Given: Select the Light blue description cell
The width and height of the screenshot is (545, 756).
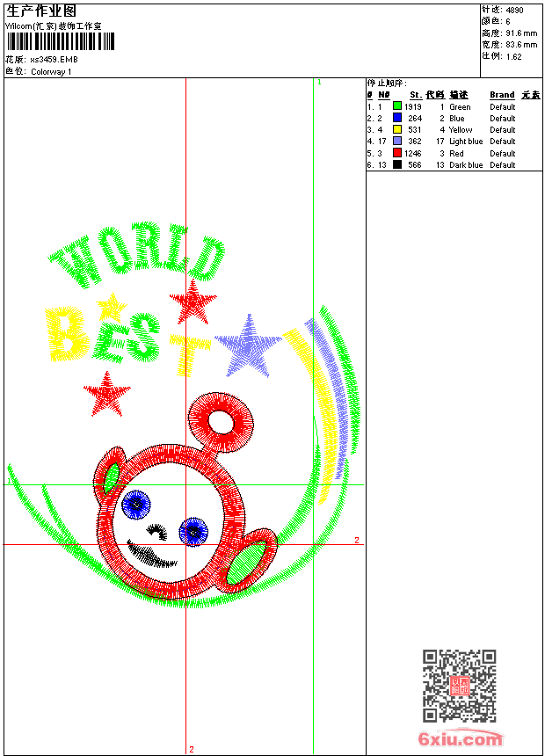Looking at the screenshot, I should 466,142.
